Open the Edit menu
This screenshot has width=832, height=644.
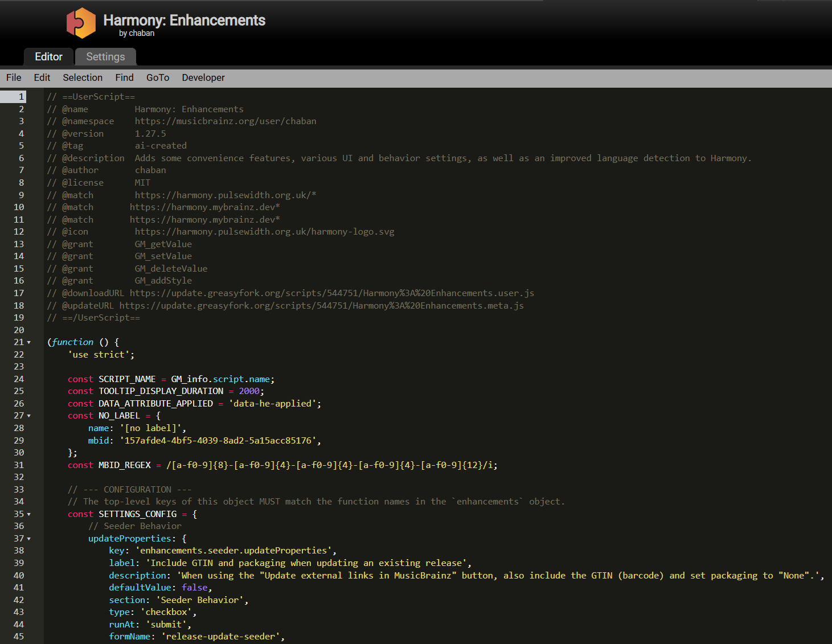point(42,77)
